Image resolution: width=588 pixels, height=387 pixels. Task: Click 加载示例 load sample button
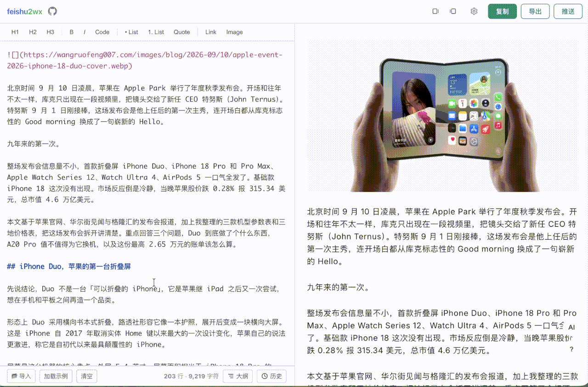click(x=56, y=376)
